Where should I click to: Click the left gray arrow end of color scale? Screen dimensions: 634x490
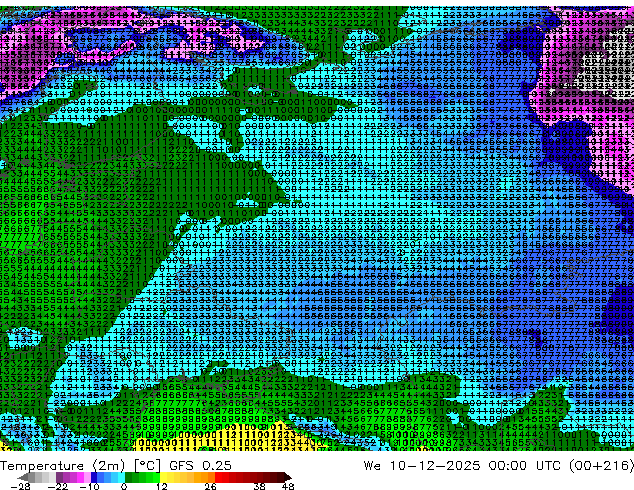pos(23,477)
